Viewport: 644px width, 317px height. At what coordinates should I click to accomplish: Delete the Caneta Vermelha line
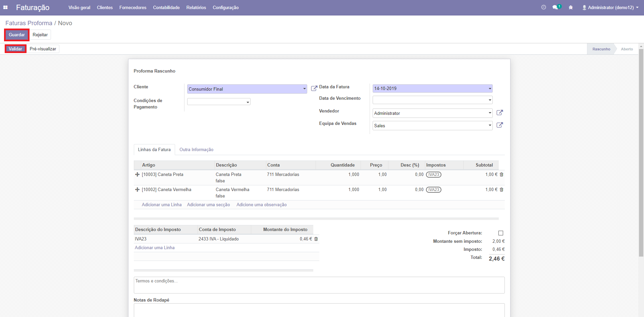point(501,190)
